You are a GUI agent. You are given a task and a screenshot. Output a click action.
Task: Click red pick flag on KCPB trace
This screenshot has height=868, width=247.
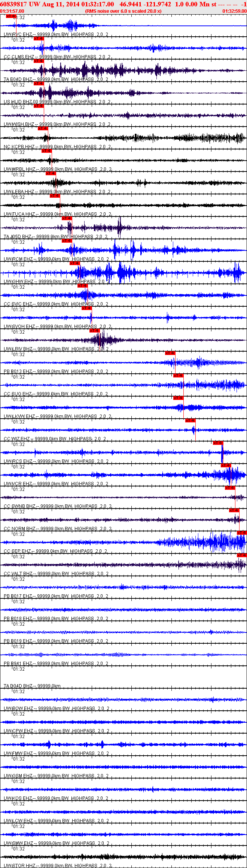pyautogui.click(x=43, y=128)
